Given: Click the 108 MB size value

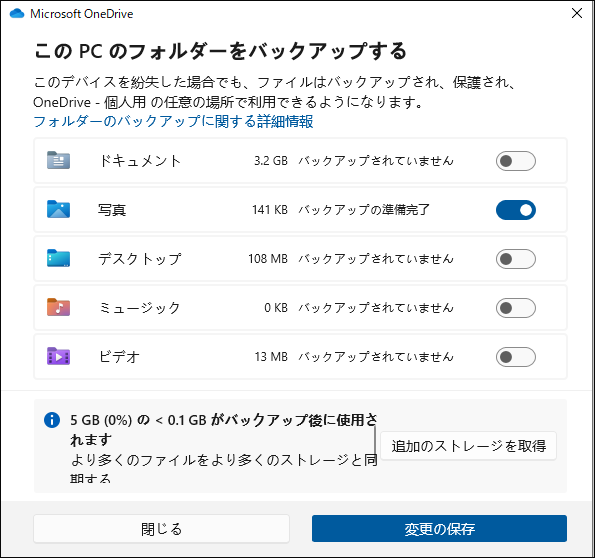Looking at the screenshot, I should tap(268, 259).
